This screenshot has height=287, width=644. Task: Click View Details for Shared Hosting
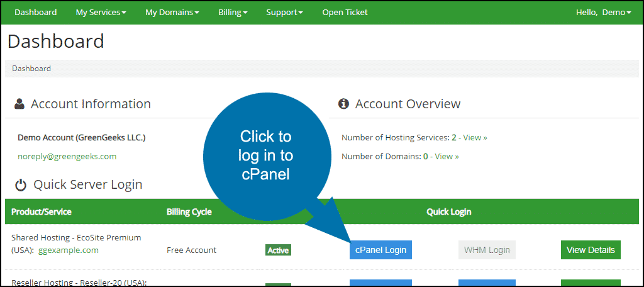(x=590, y=250)
